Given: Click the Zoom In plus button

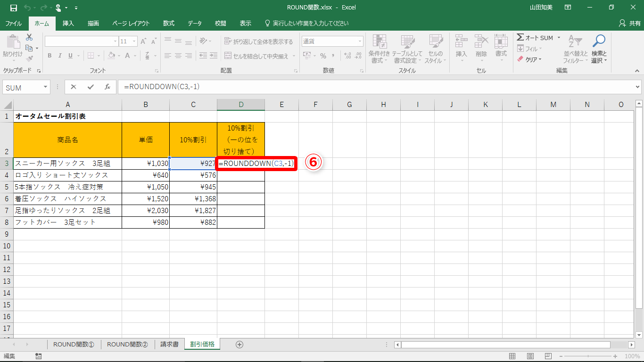Looking at the screenshot, I should tap(615, 356).
